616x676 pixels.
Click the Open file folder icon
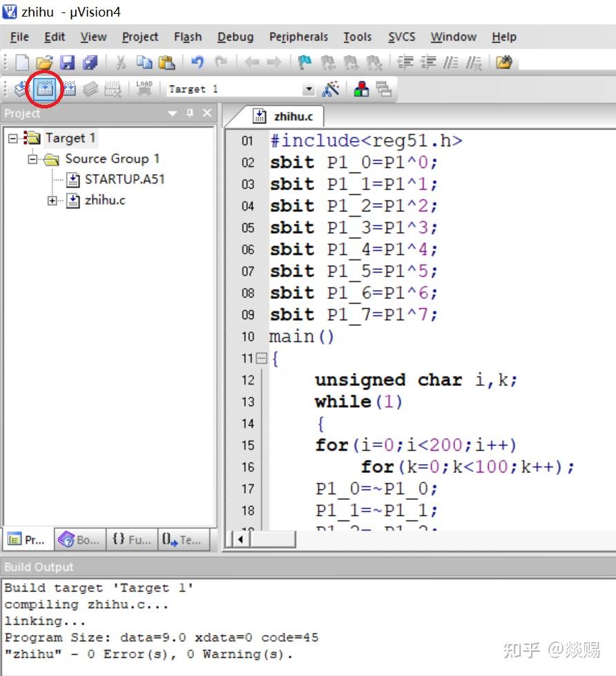tap(44, 63)
